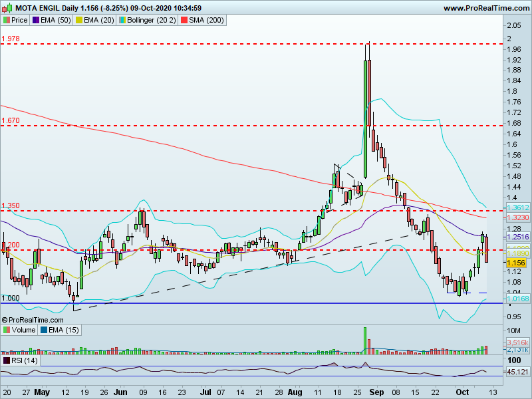
Task: Click the dark RSI (14) color swatch
Action: [x=7, y=360]
